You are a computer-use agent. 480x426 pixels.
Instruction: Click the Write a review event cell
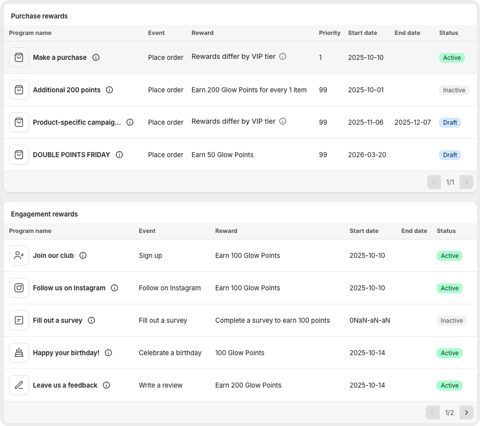[x=161, y=385]
